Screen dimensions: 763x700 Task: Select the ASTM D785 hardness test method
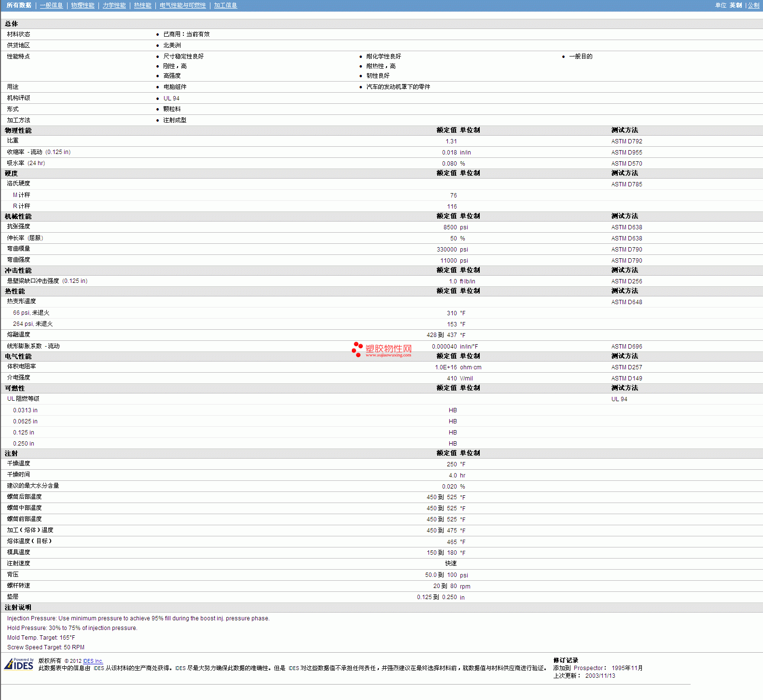[x=626, y=184]
